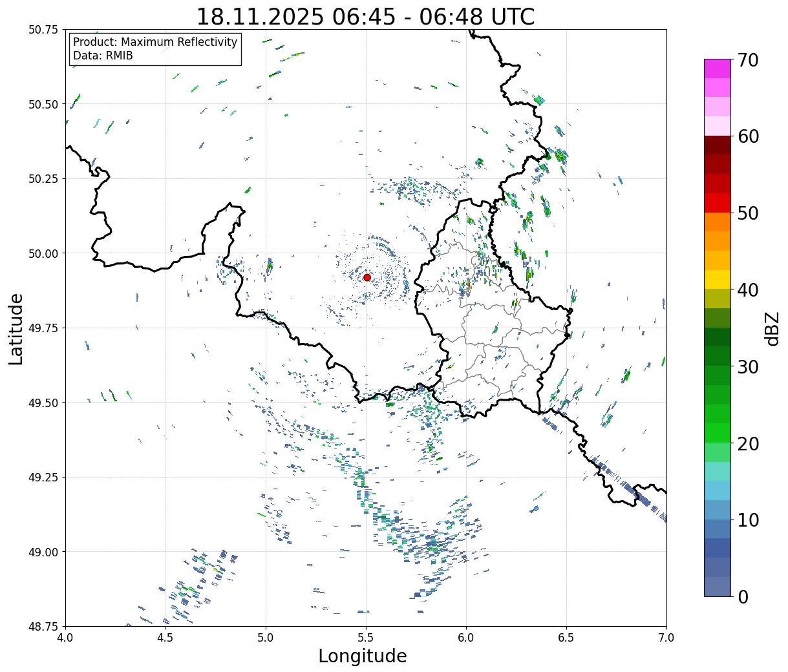The image size is (788, 672).
Task: Click the colorbar tick label 20
Action: coord(748,443)
